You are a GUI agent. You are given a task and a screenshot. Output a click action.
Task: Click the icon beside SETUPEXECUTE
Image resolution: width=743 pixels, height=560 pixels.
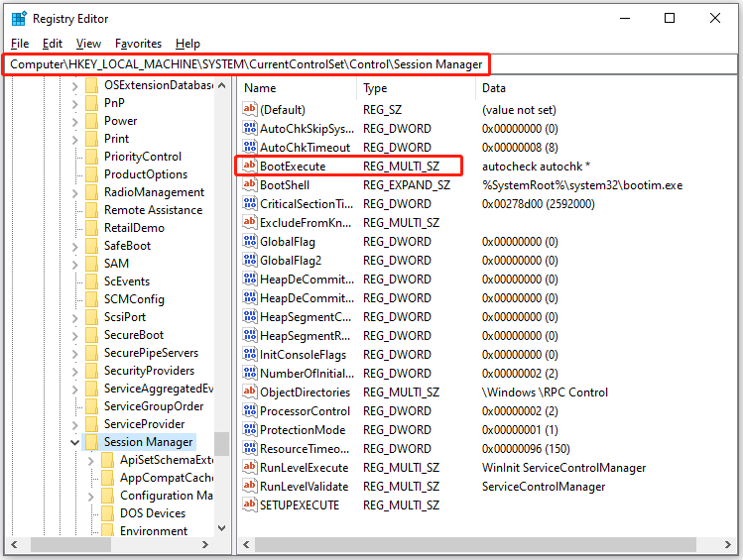250,505
